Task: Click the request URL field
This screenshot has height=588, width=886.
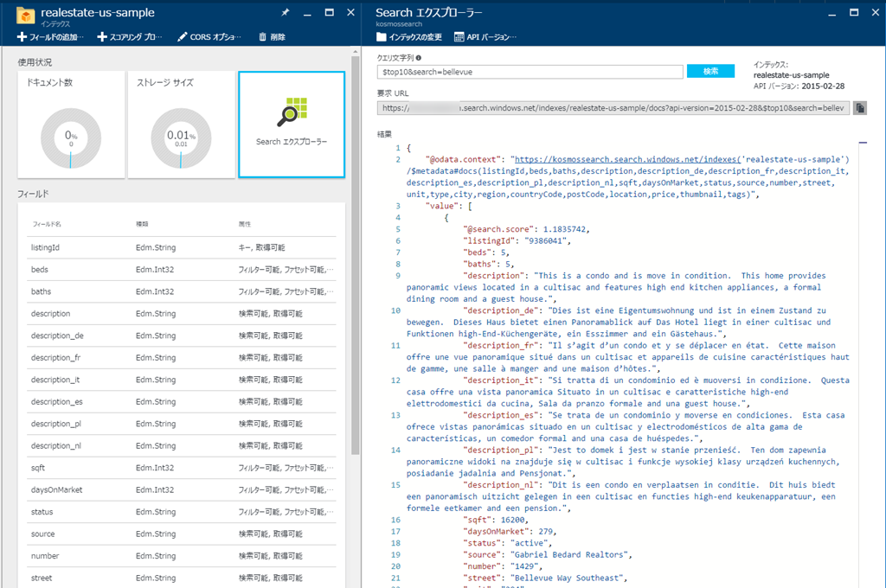Action: pos(613,108)
